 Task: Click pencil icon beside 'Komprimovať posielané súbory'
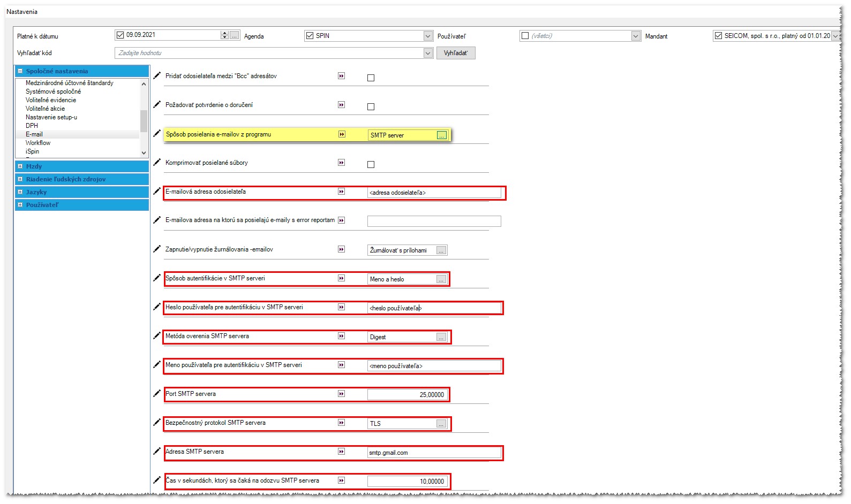coord(157,162)
